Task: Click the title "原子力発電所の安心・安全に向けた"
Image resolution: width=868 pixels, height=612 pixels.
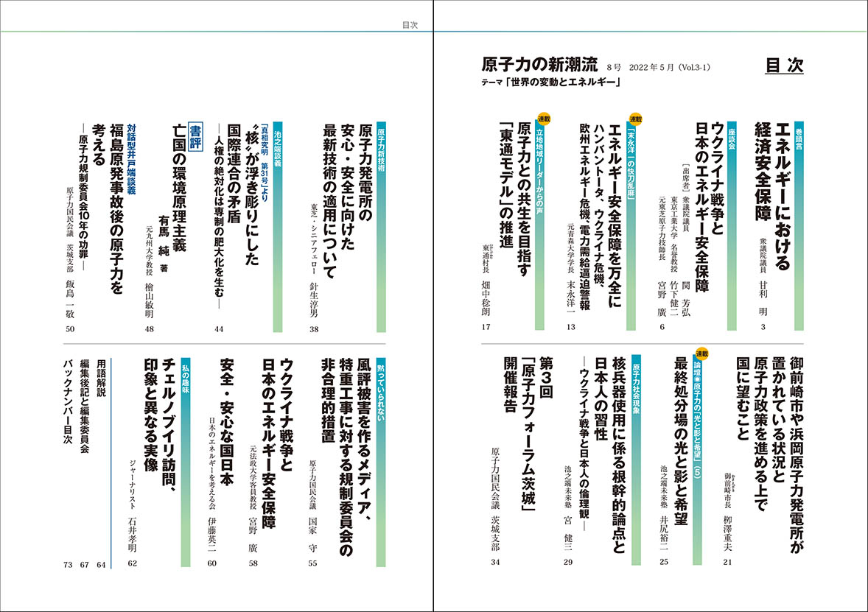Action: [357, 186]
